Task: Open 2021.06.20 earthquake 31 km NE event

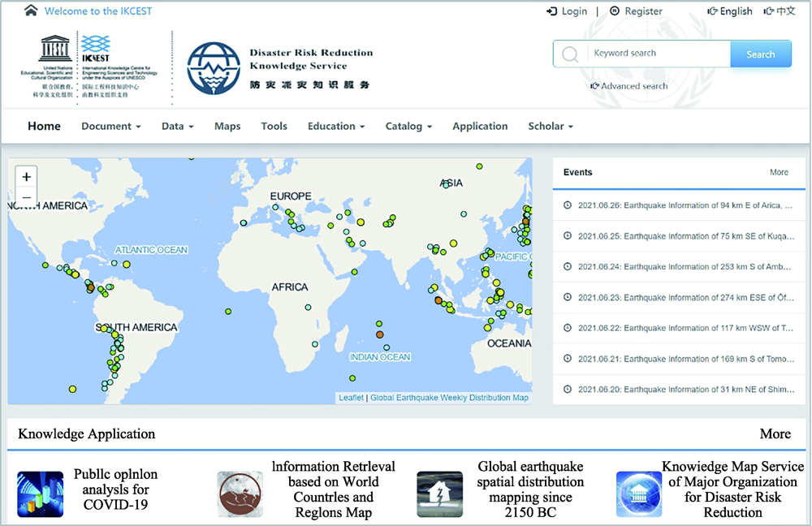Action: (686, 390)
